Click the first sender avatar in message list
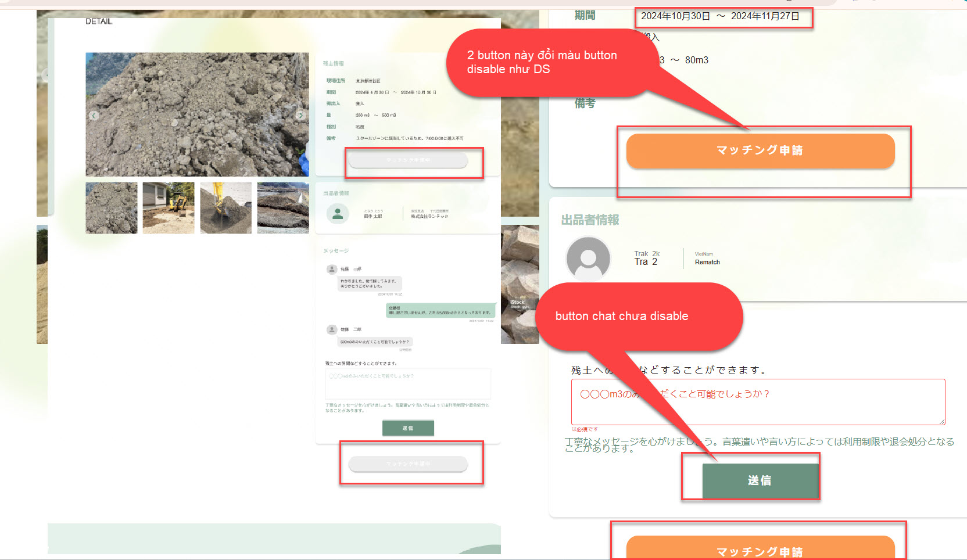The width and height of the screenshot is (967, 560). 332,269
